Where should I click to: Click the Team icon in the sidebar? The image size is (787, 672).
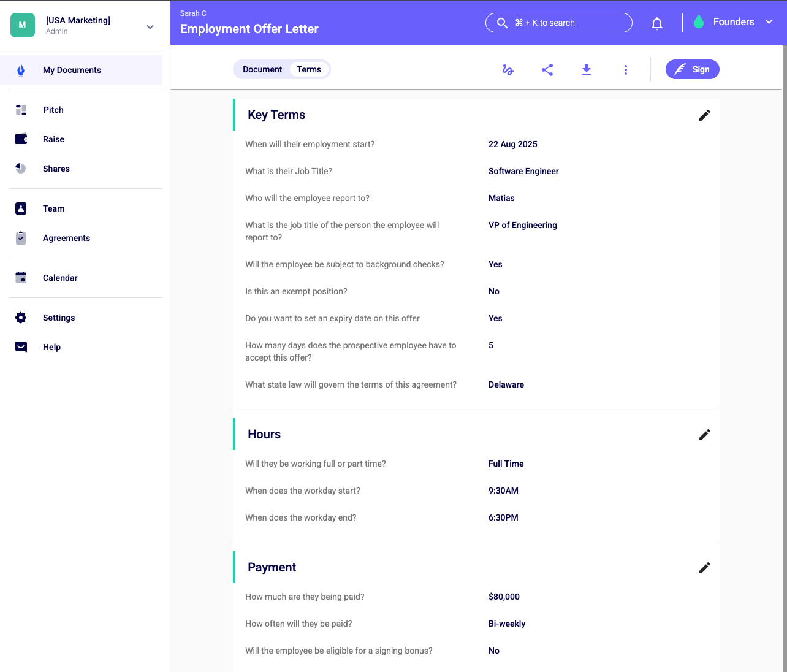coord(20,208)
